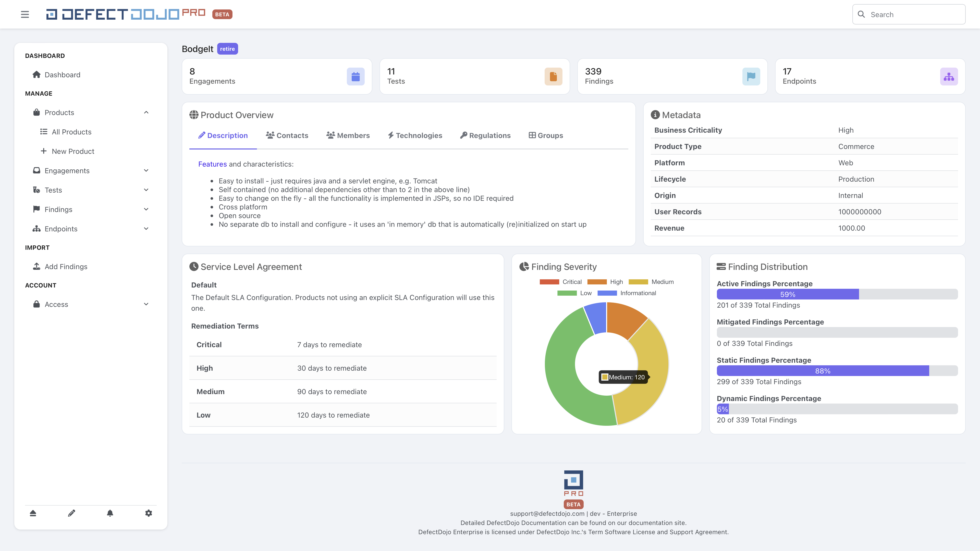Screen dimensions: 980x551
Task: Open settings via the gear icon
Action: pyautogui.click(x=148, y=513)
